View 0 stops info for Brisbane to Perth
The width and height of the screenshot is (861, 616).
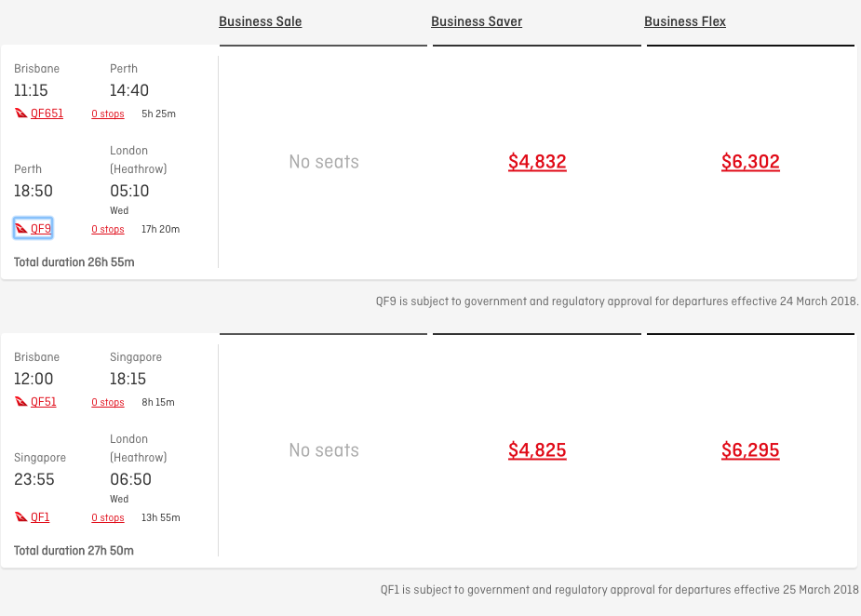click(108, 114)
